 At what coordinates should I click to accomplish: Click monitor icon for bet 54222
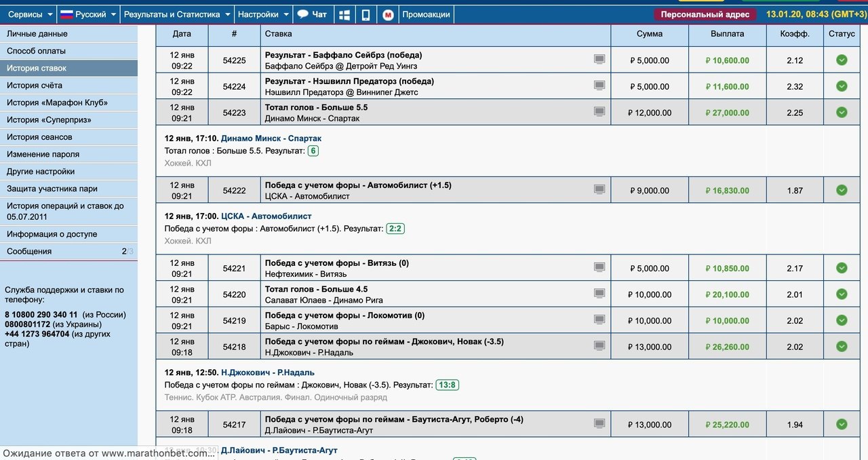point(599,190)
